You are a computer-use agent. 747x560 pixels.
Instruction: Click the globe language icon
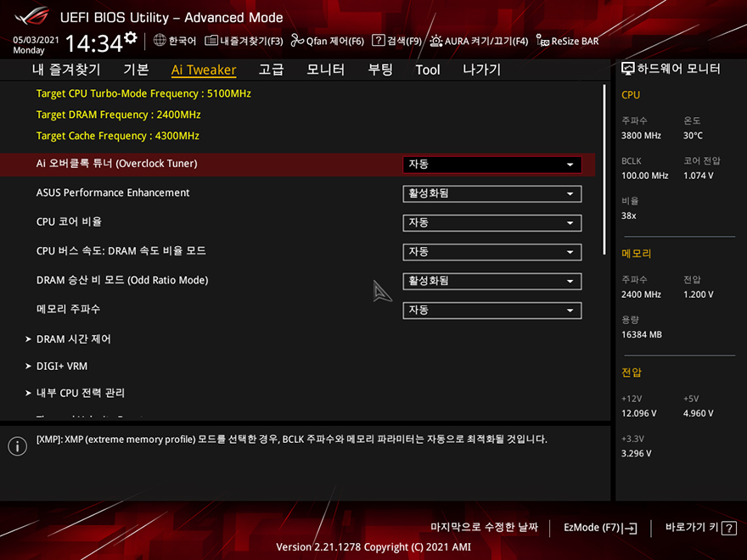pos(160,41)
